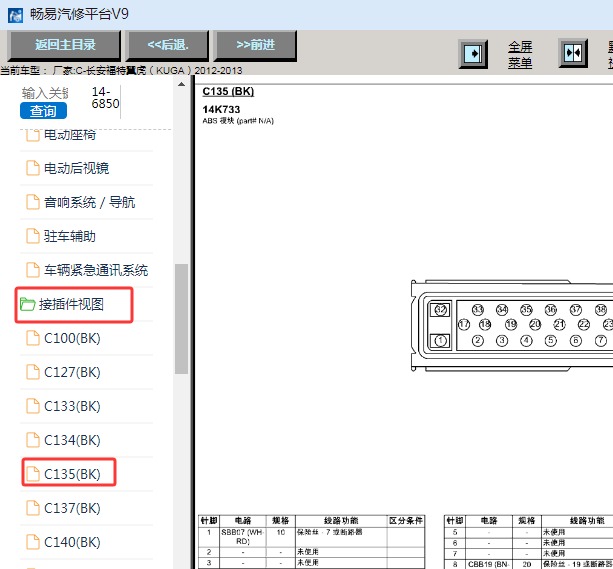
Task: Click pin 20 in connector diagram
Action: click(x=535, y=325)
